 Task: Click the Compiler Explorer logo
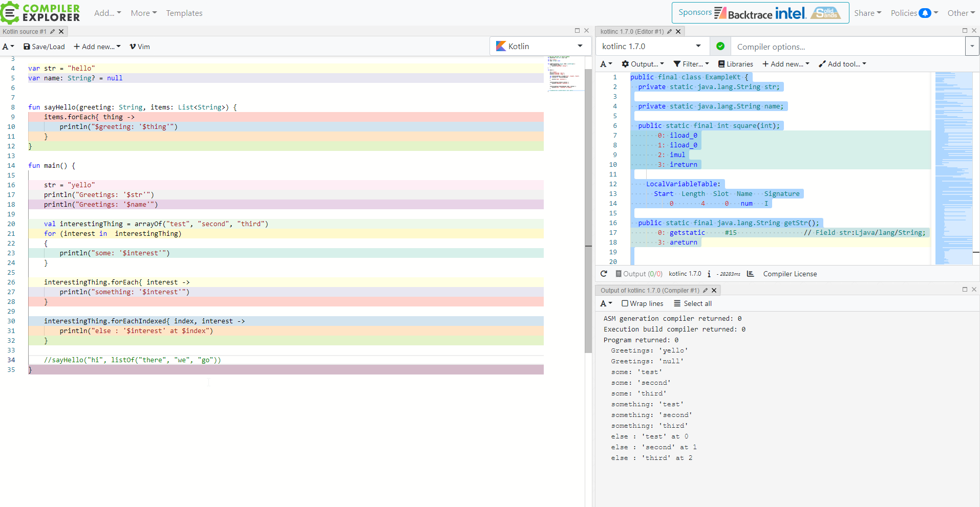40,13
